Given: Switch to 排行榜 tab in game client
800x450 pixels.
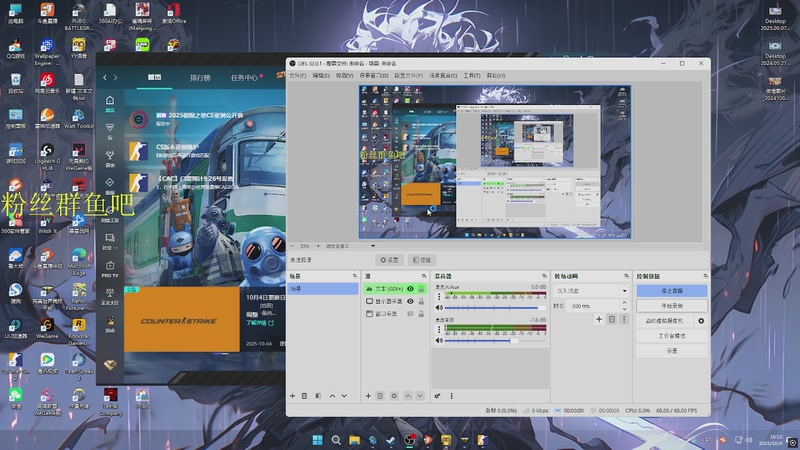Looking at the screenshot, I should 200,78.
